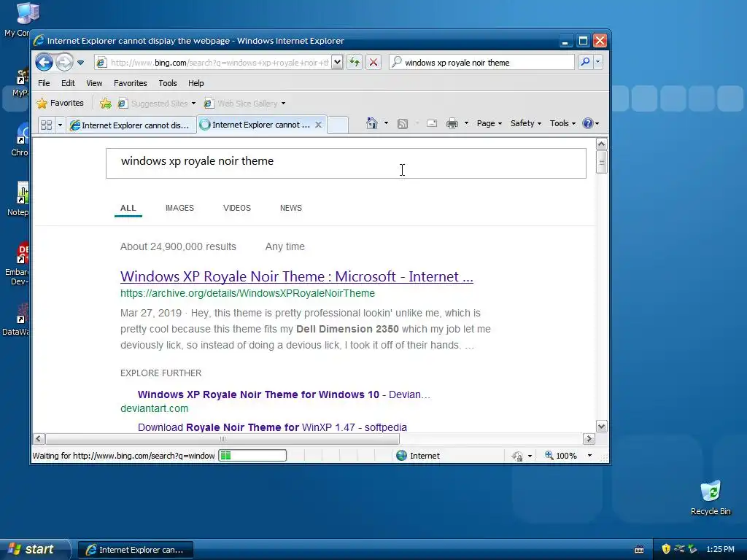Click the Internet Explorer address bar URL
The image size is (747, 560).
[x=220, y=63]
